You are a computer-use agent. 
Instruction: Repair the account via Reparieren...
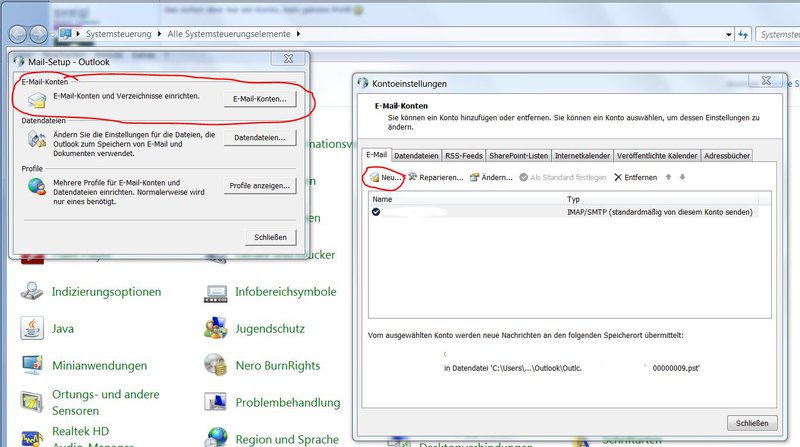click(436, 178)
